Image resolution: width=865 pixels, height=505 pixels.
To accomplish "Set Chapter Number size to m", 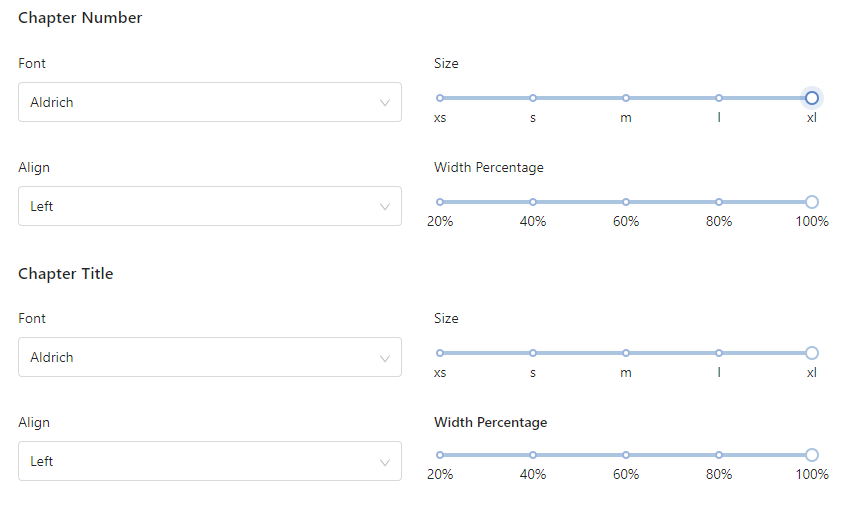I will point(626,98).
